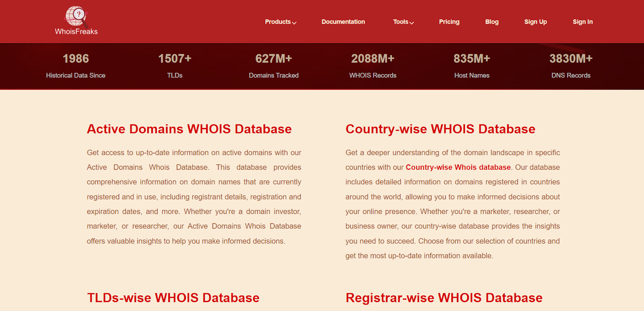
Task: Go to the Pricing page
Action: click(449, 22)
